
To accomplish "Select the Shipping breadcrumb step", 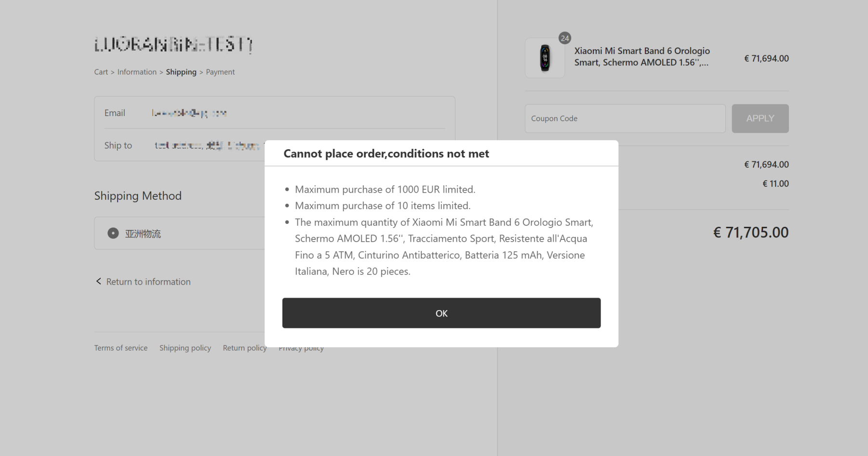I will click(x=181, y=72).
